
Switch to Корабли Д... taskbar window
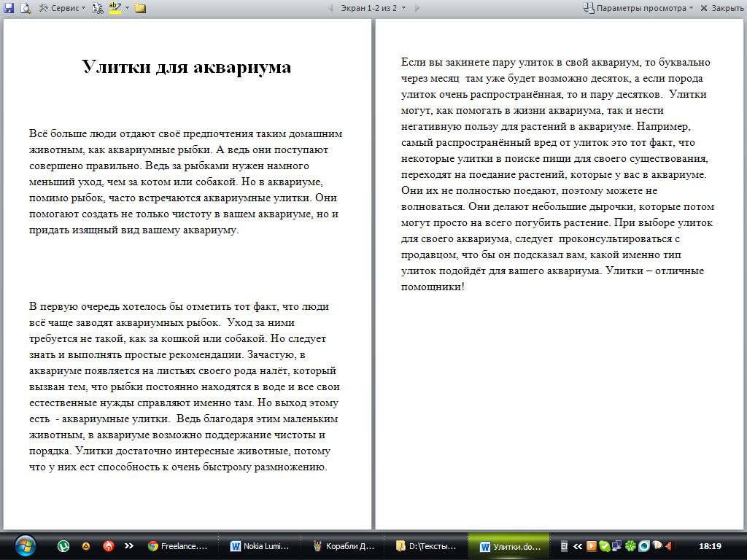coord(343,546)
